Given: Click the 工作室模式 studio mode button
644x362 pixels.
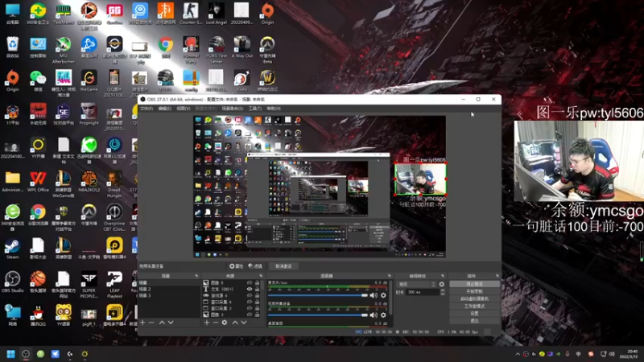Looking at the screenshot, I should (474, 306).
